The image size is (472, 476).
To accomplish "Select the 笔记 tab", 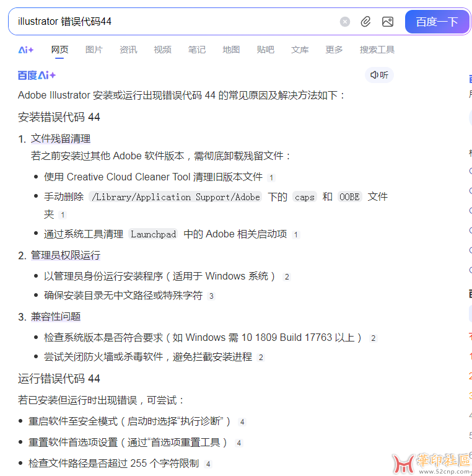I will pyautogui.click(x=197, y=50).
